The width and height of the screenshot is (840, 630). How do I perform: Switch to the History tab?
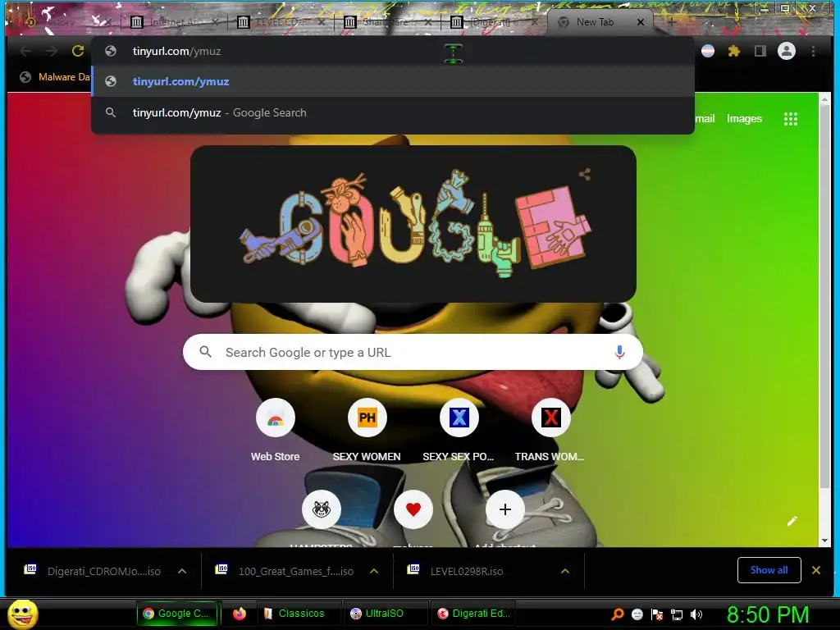tap(60, 22)
